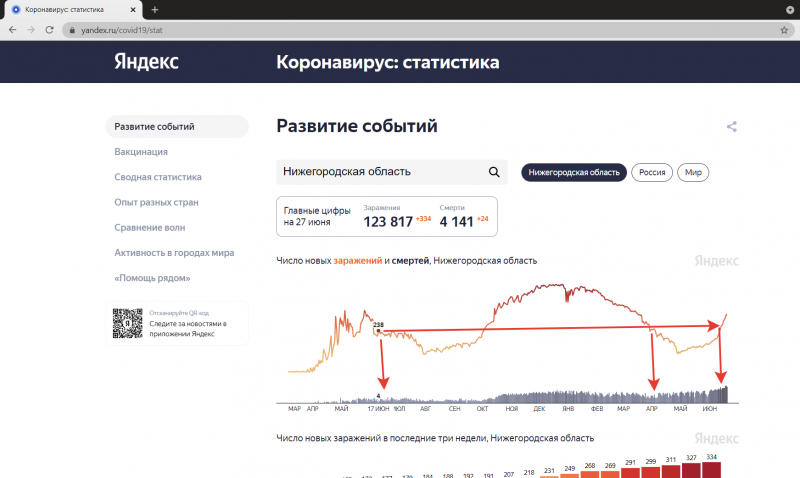Open a new browser tab
This screenshot has height=478, width=800.
[155, 10]
